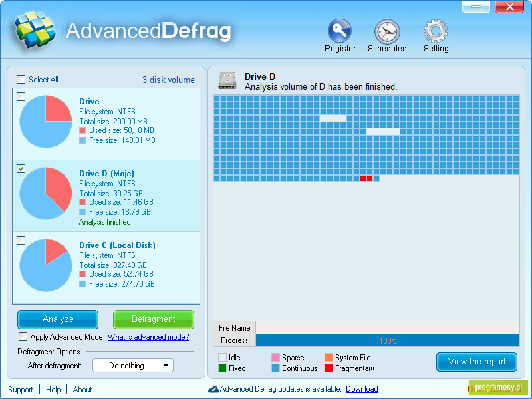The height and width of the screenshot is (399, 532).
Task: Click 'Analysis volume of D has been finished.' text
Action: click(321, 87)
